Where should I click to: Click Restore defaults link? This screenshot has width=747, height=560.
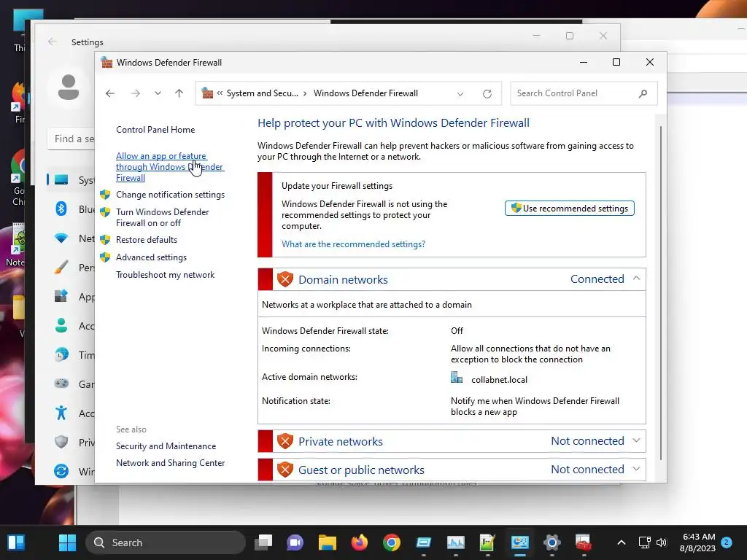(146, 239)
